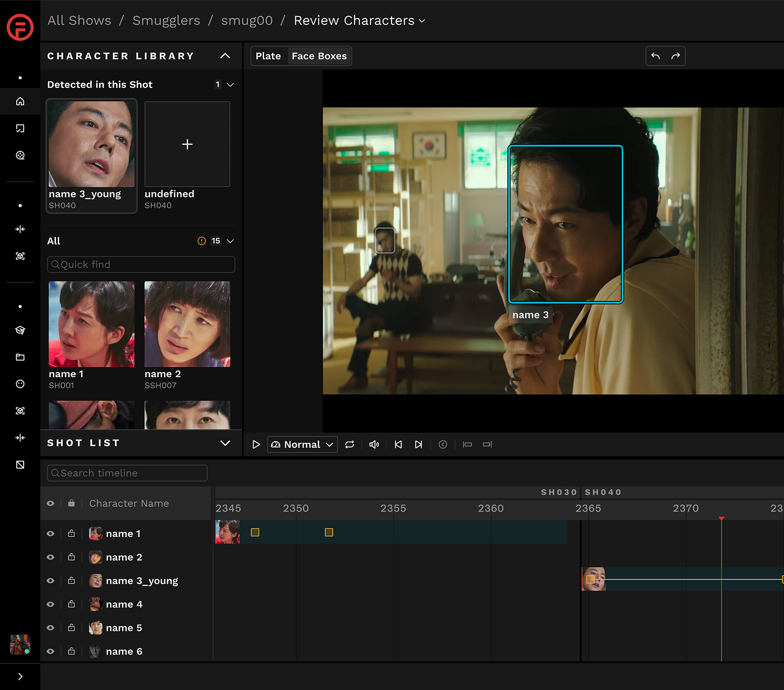Viewport: 784px width, 690px height.
Task: Click the folder icon in sidebar
Action: [x=20, y=357]
